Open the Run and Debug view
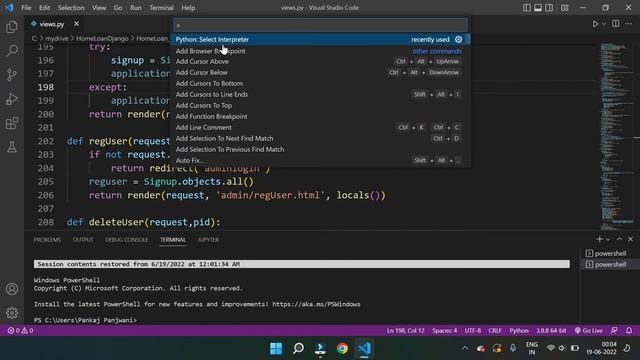 (x=12, y=99)
